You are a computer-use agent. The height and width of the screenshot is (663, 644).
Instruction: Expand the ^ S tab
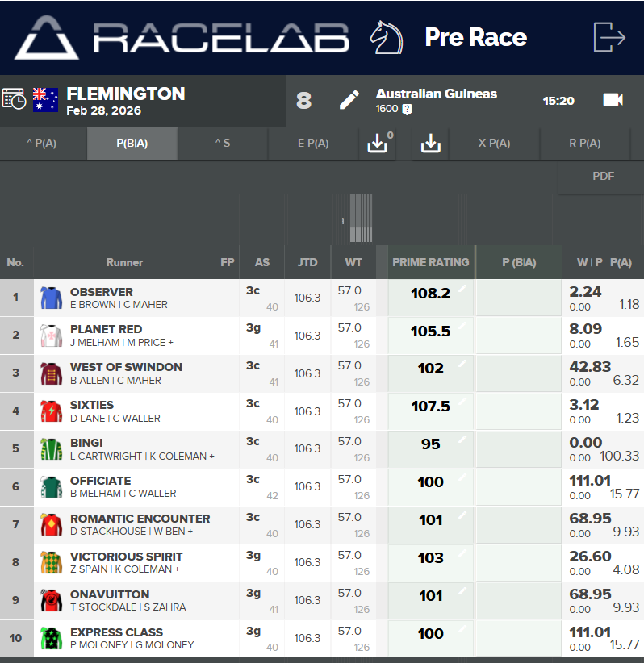click(222, 144)
